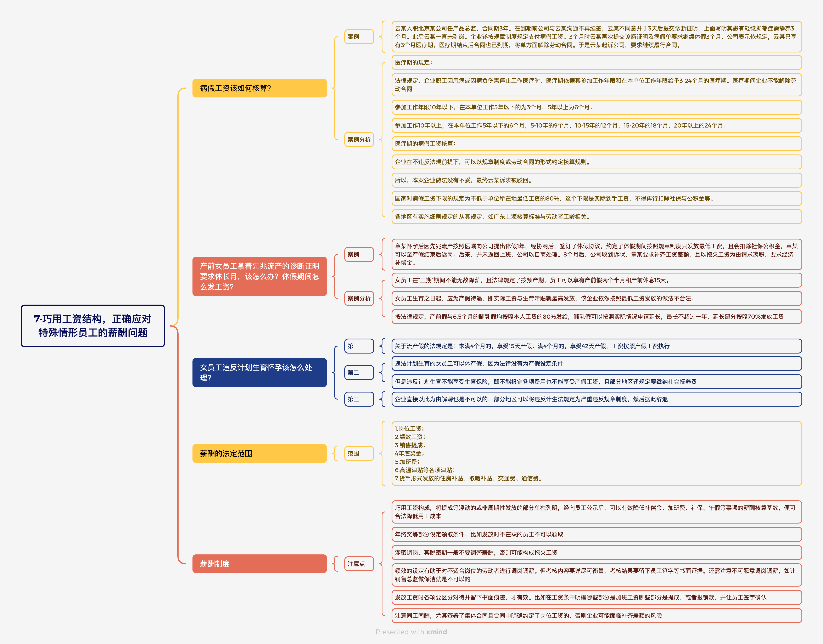Click the 年终奖等部分设定领取条件 node
This screenshot has width=823, height=644.
click(x=597, y=534)
